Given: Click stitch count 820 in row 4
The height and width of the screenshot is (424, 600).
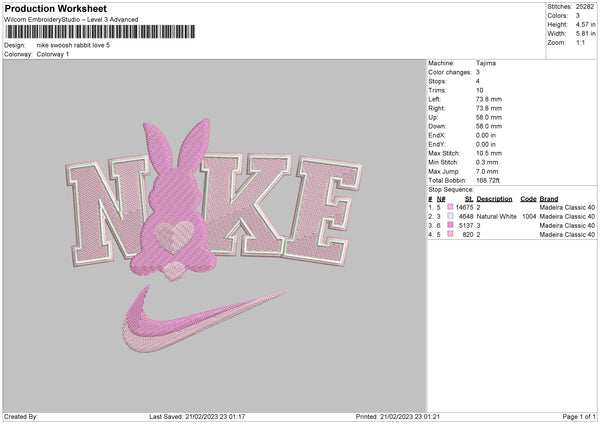Looking at the screenshot, I should tap(468, 235).
